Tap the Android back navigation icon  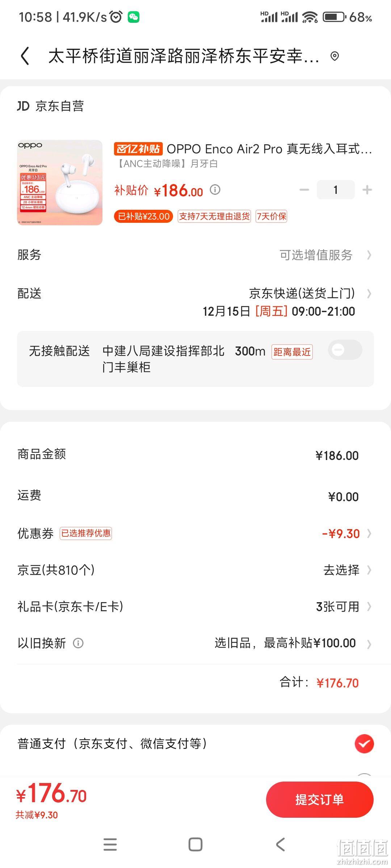click(281, 844)
